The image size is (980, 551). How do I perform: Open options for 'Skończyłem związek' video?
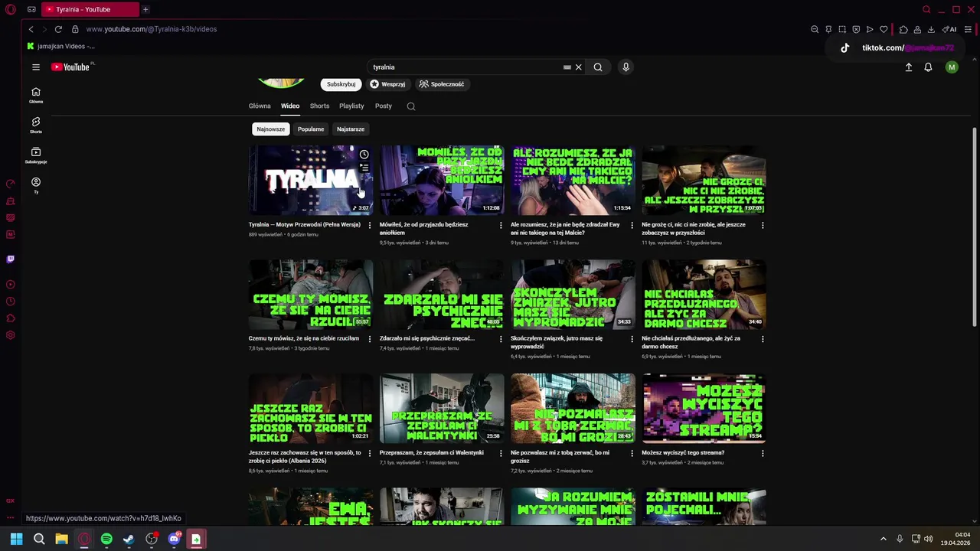tap(632, 339)
